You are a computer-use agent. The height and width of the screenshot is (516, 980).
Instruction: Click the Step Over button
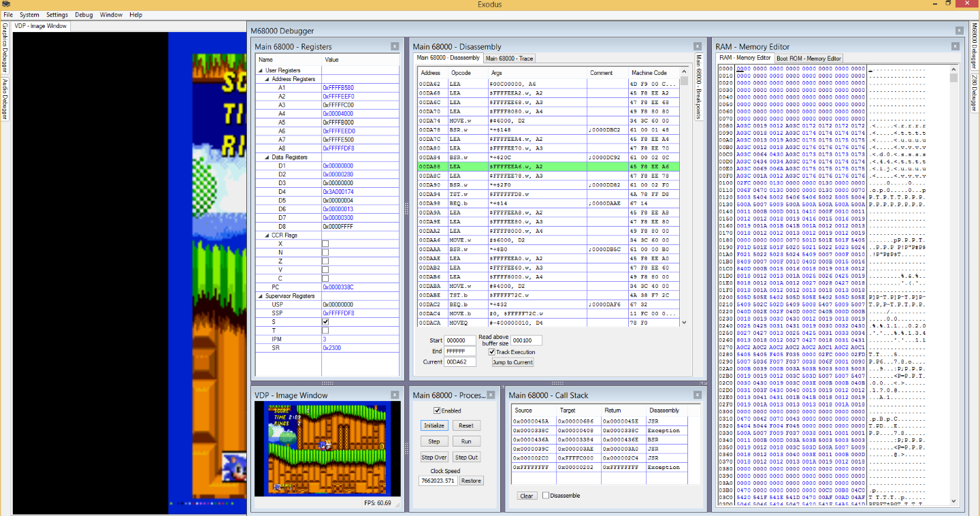434,457
